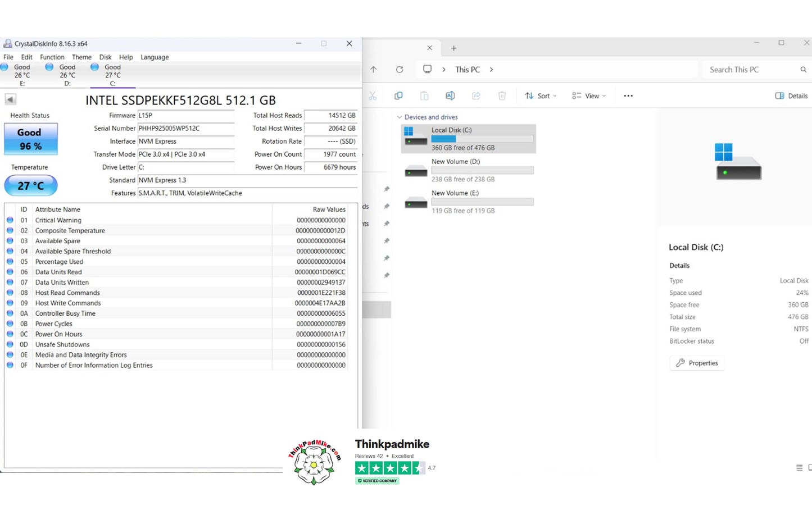The width and height of the screenshot is (812, 510).
Task: Select the Available Spare Threshold row
Action: pos(176,252)
